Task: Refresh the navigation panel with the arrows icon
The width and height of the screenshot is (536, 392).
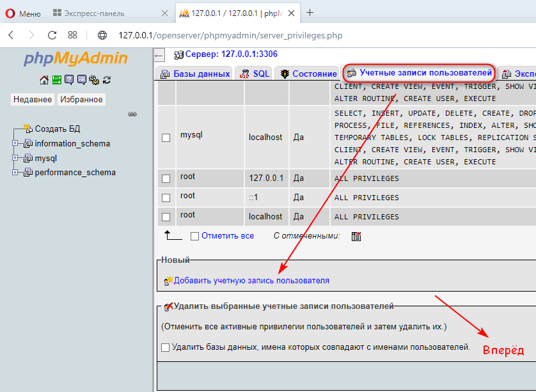Action: coord(107,80)
